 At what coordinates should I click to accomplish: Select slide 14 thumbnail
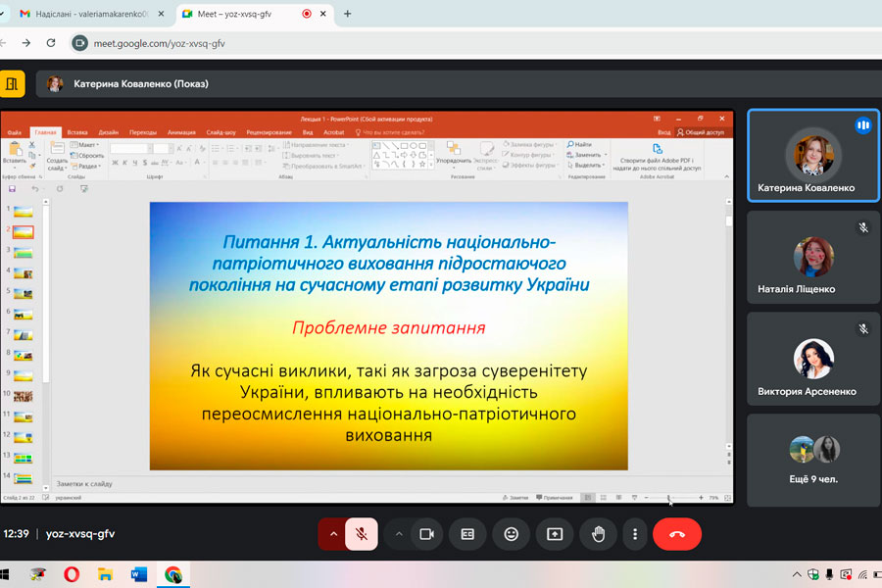24,479
